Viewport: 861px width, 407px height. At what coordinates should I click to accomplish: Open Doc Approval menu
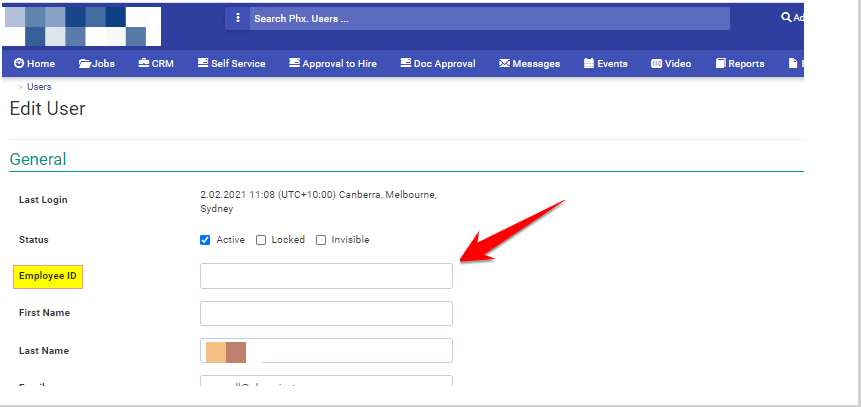pos(438,64)
